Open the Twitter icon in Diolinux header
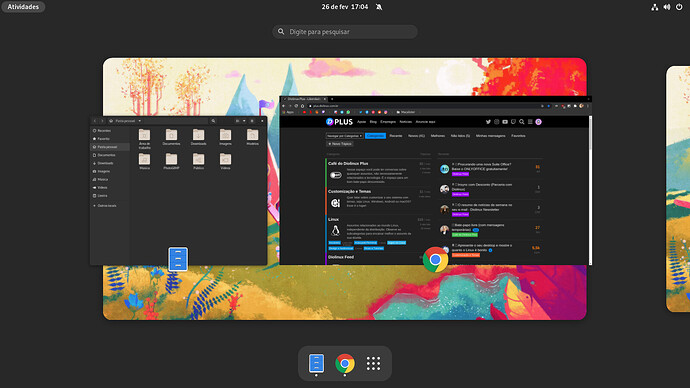The width and height of the screenshot is (690, 388). click(488, 122)
